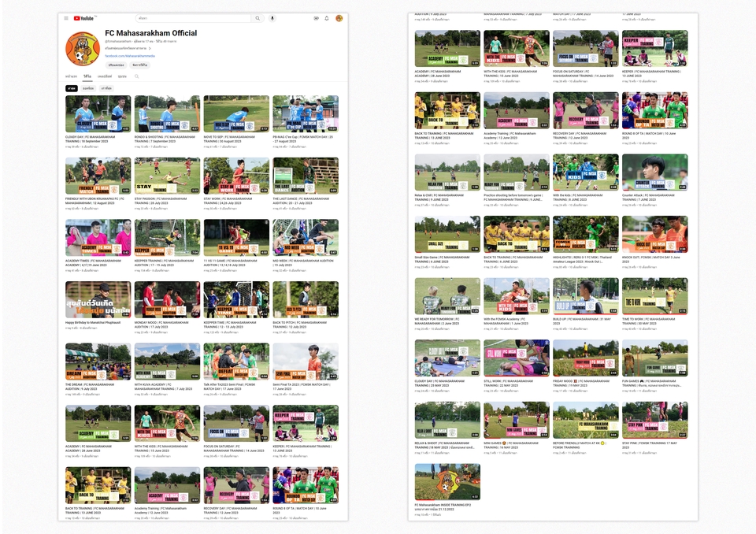The image size is (756, 534).
Task: Focus the YouTube search field
Action: [194, 18]
